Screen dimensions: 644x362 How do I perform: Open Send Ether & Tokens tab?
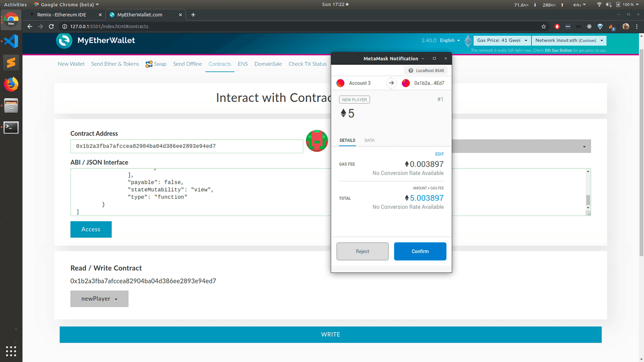point(115,64)
